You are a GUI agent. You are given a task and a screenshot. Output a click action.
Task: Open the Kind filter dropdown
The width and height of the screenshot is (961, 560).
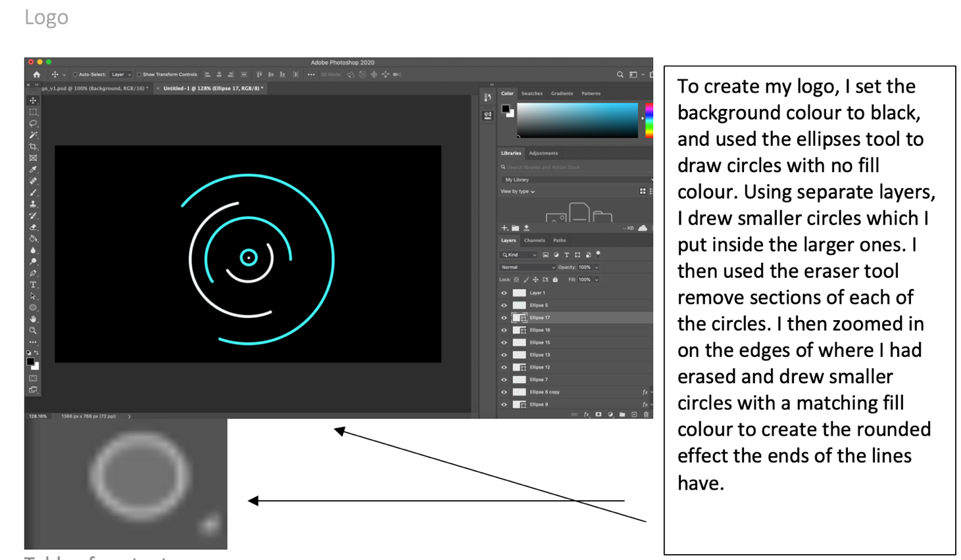pyautogui.click(x=520, y=255)
